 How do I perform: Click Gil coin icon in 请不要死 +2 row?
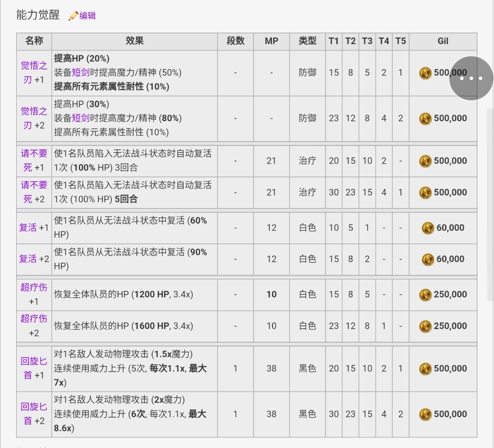pyautogui.click(x=425, y=193)
